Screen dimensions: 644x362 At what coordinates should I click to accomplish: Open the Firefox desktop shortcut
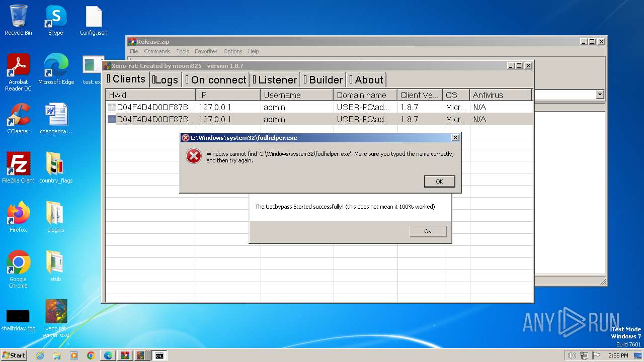[18, 217]
